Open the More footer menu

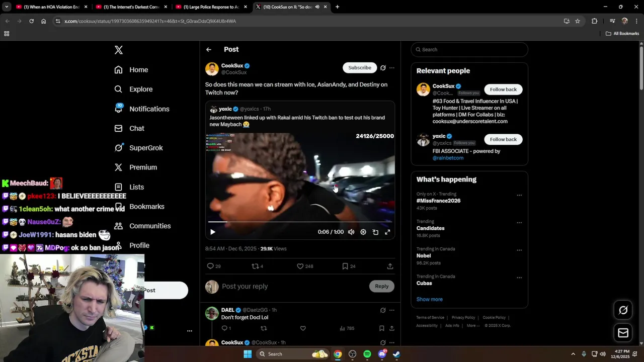pyautogui.click(x=473, y=326)
